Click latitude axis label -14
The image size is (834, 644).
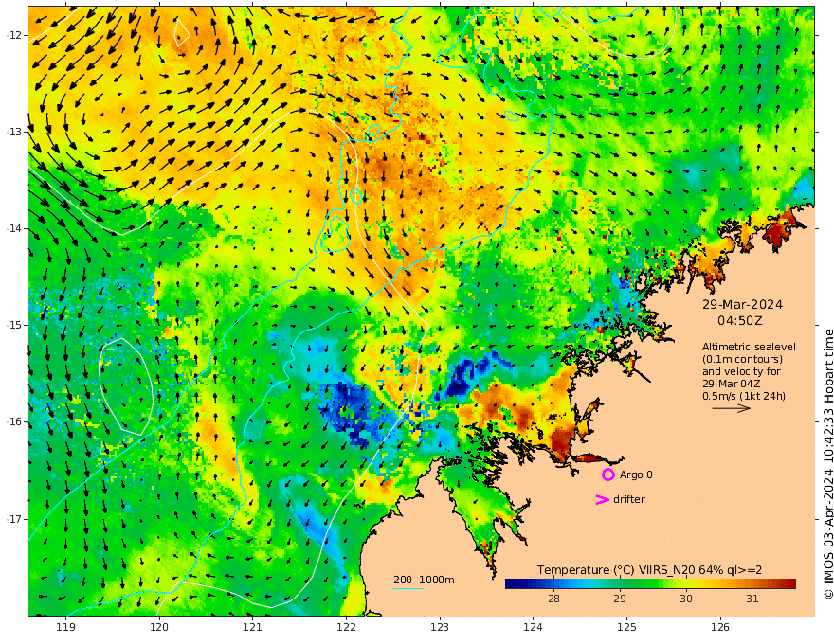(x=13, y=228)
